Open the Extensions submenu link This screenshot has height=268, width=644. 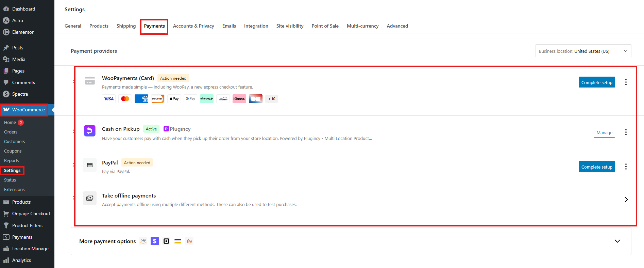point(14,189)
